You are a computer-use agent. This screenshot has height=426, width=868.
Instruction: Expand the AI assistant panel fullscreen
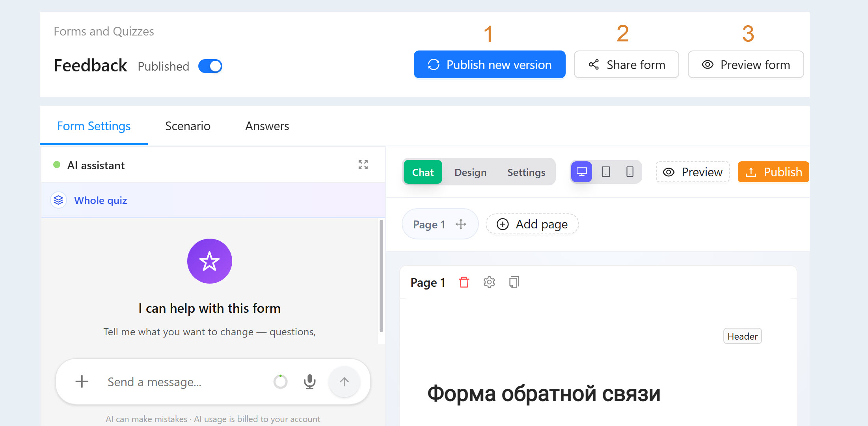point(363,165)
